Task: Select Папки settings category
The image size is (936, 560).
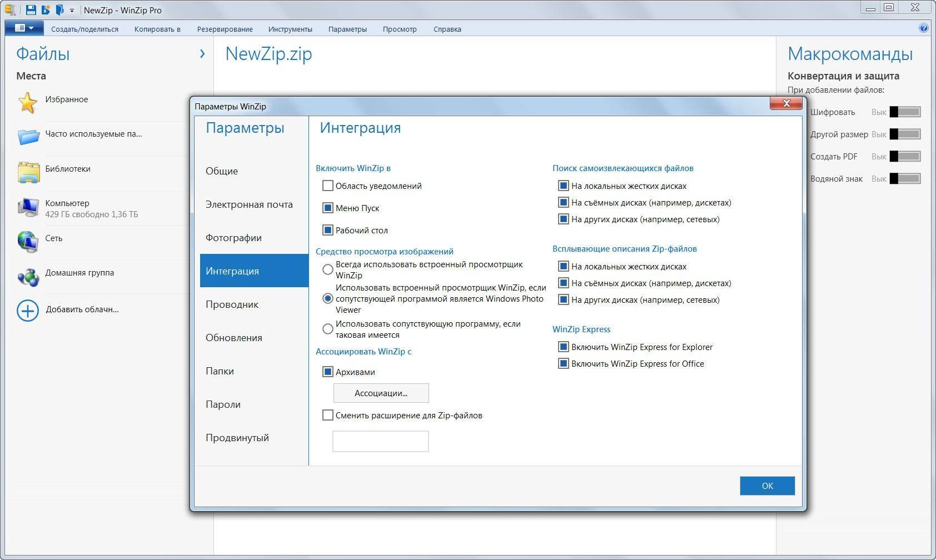Action: coord(254,371)
